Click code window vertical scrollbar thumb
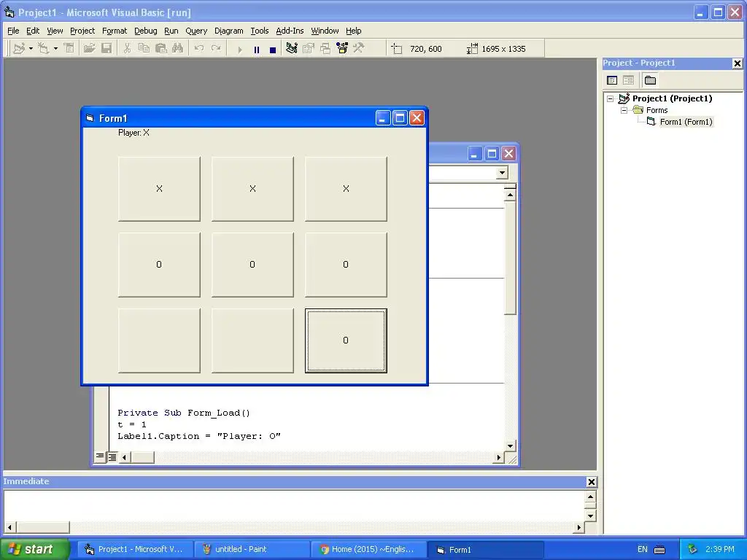Viewport: 747px width, 560px height. (510, 257)
